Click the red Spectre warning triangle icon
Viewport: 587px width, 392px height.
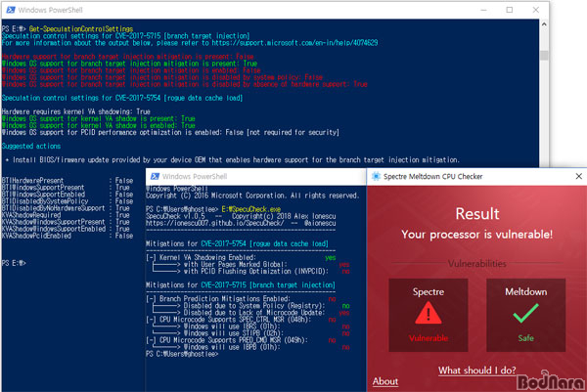[429, 313]
